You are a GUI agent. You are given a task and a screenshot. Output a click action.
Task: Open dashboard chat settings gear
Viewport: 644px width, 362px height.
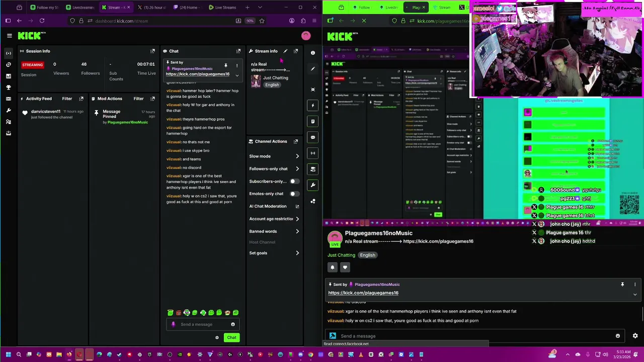pos(217,338)
